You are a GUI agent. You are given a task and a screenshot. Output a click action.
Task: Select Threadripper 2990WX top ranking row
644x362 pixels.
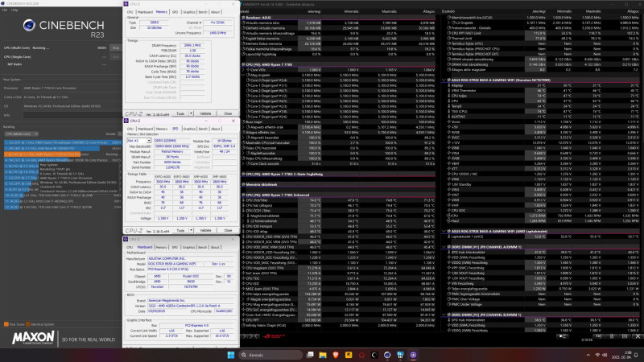pyautogui.click(x=63, y=142)
